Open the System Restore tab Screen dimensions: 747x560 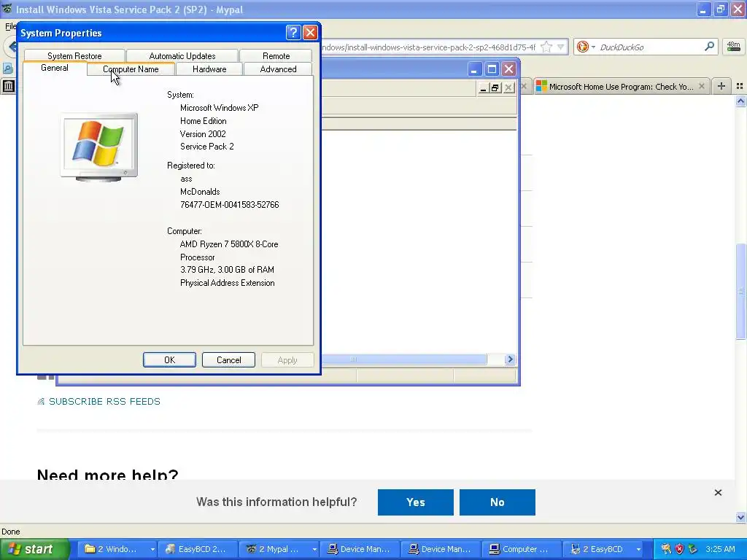click(74, 55)
